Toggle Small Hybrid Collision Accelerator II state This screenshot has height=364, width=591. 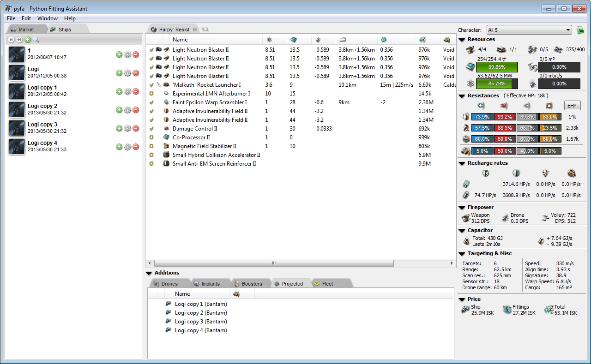[x=151, y=155]
